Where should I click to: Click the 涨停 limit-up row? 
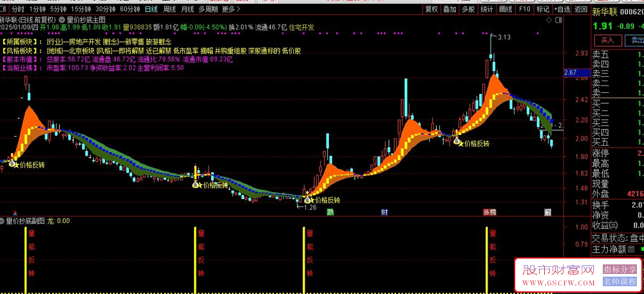point(618,153)
